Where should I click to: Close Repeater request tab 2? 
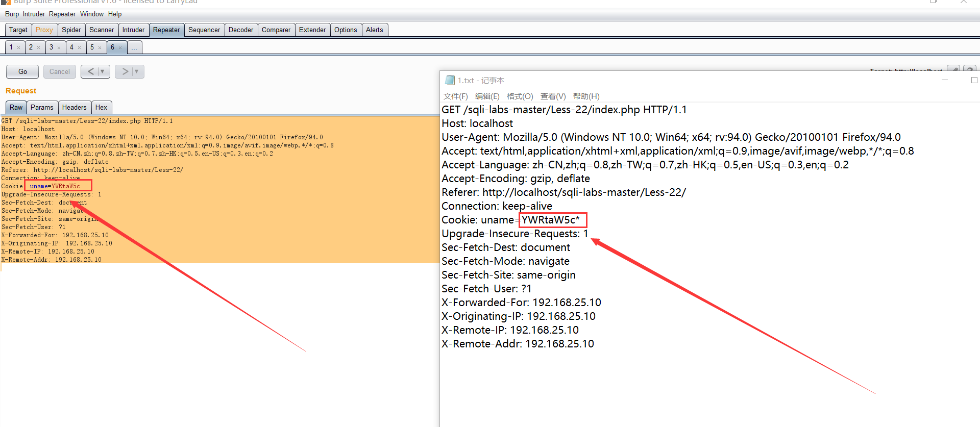(x=38, y=47)
